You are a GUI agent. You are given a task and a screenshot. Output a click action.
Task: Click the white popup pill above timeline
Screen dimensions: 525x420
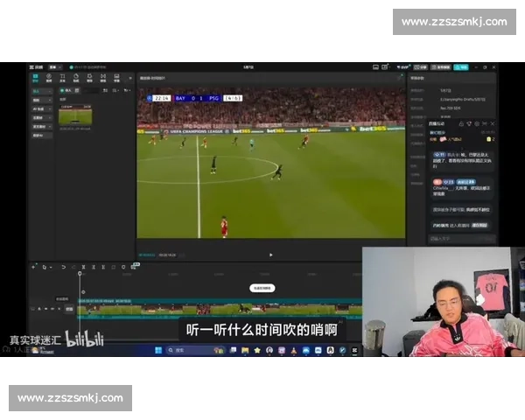[262, 288]
